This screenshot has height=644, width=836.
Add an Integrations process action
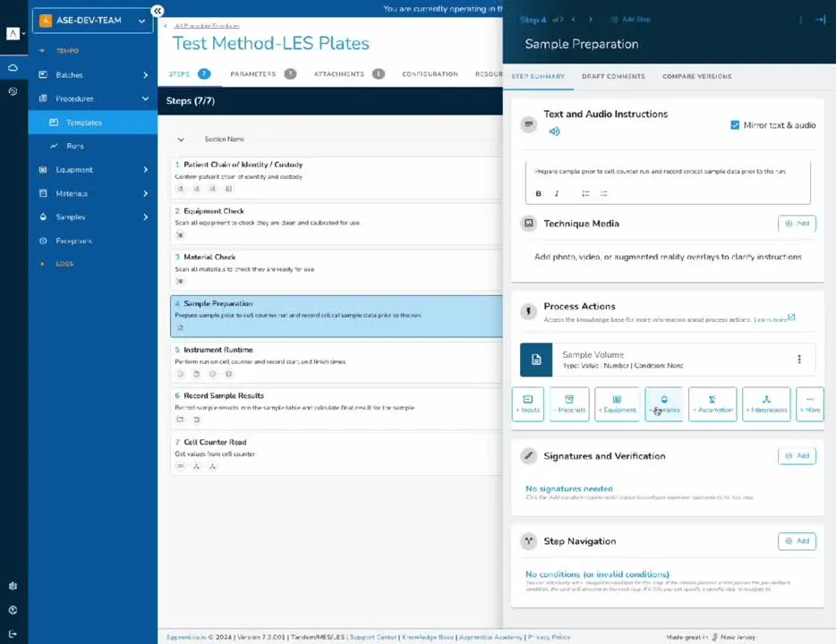coord(766,404)
